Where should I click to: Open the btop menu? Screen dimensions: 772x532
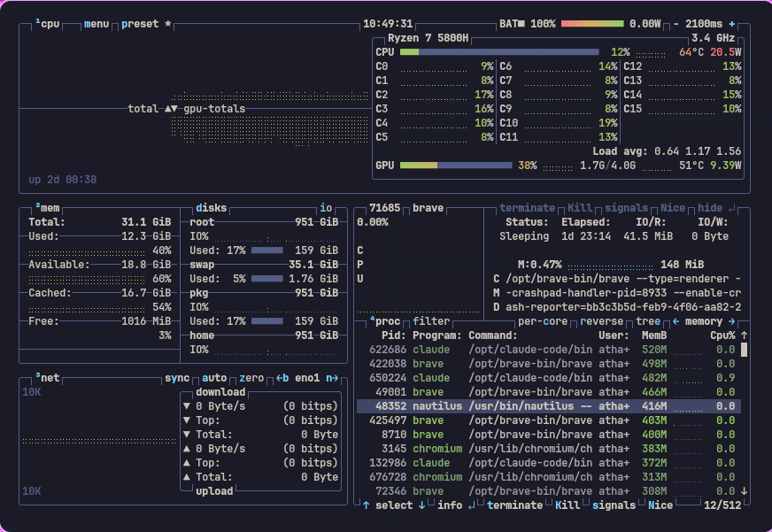point(96,24)
